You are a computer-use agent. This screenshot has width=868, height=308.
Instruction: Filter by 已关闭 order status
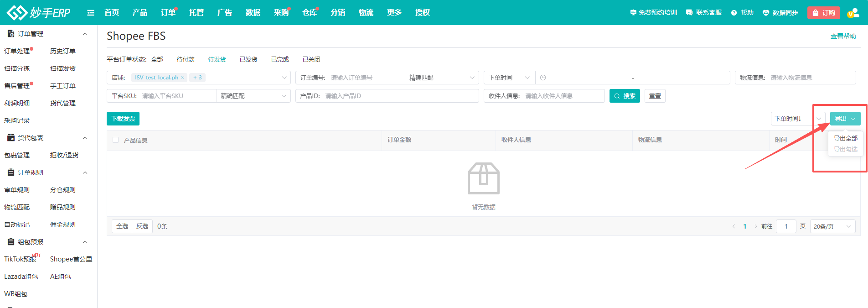tap(311, 59)
